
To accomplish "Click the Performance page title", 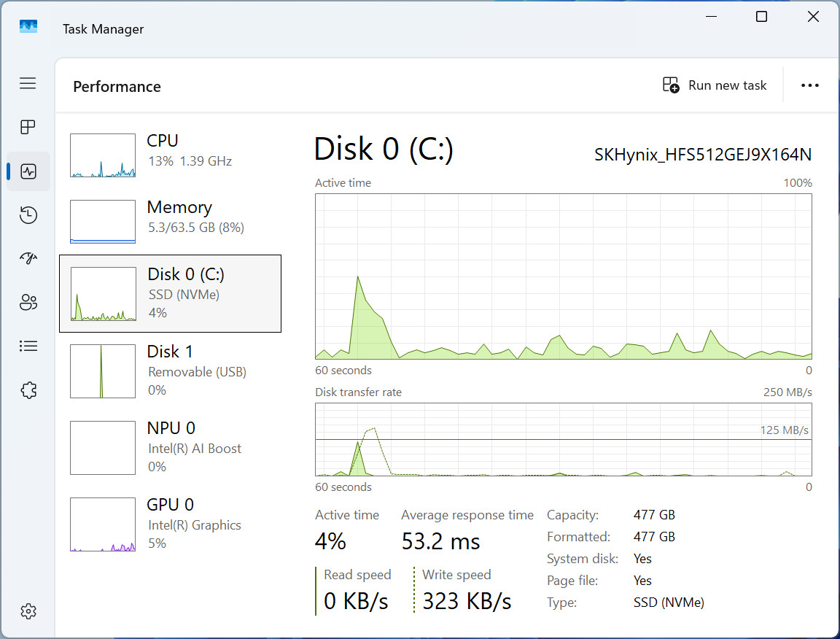I will (117, 86).
